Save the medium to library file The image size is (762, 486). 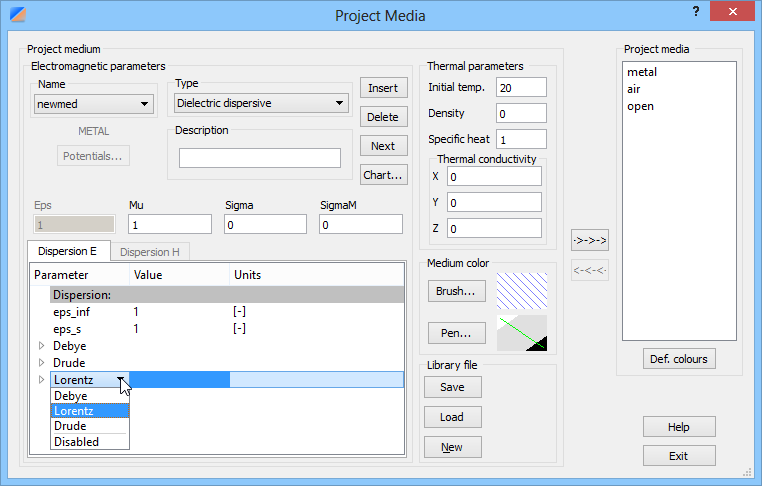(x=451, y=387)
